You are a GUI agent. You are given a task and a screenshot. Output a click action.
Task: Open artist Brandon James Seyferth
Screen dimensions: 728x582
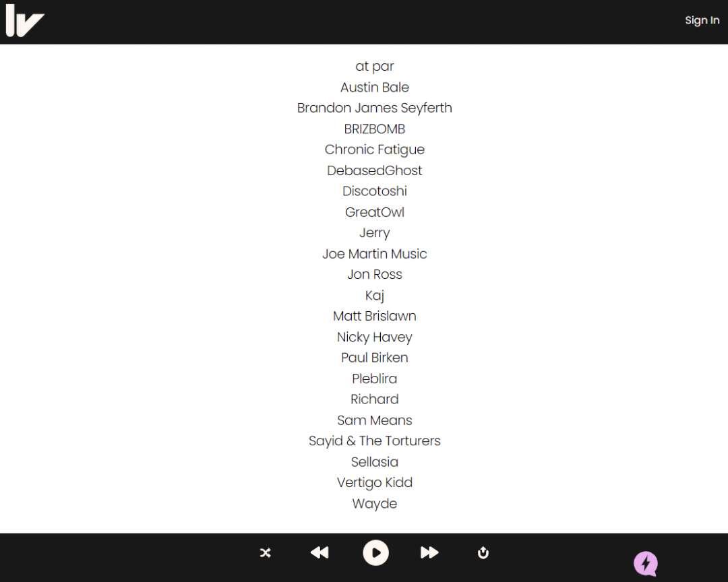coord(375,108)
